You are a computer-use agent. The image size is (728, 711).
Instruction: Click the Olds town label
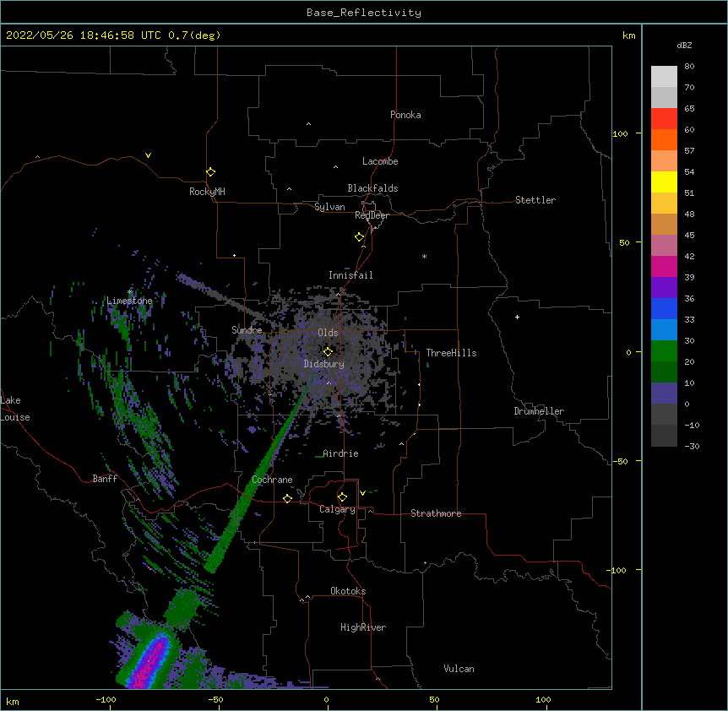click(328, 333)
